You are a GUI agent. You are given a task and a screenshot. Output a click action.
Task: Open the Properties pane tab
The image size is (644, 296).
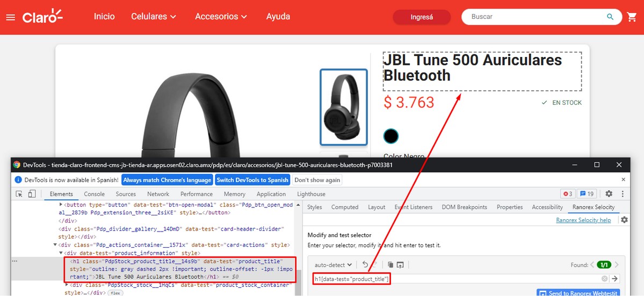pyautogui.click(x=510, y=207)
